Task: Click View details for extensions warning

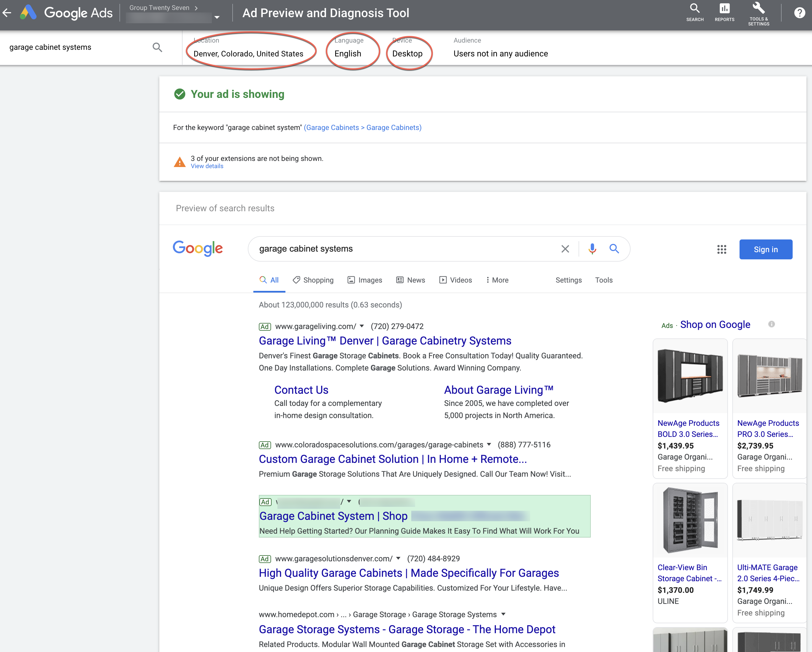Action: 207,166
